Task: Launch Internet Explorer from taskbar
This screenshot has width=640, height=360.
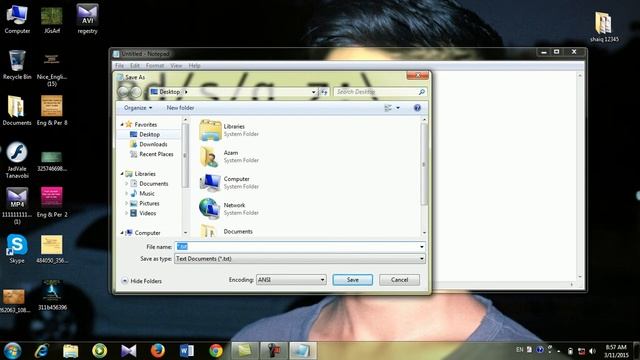Action: coord(41,351)
